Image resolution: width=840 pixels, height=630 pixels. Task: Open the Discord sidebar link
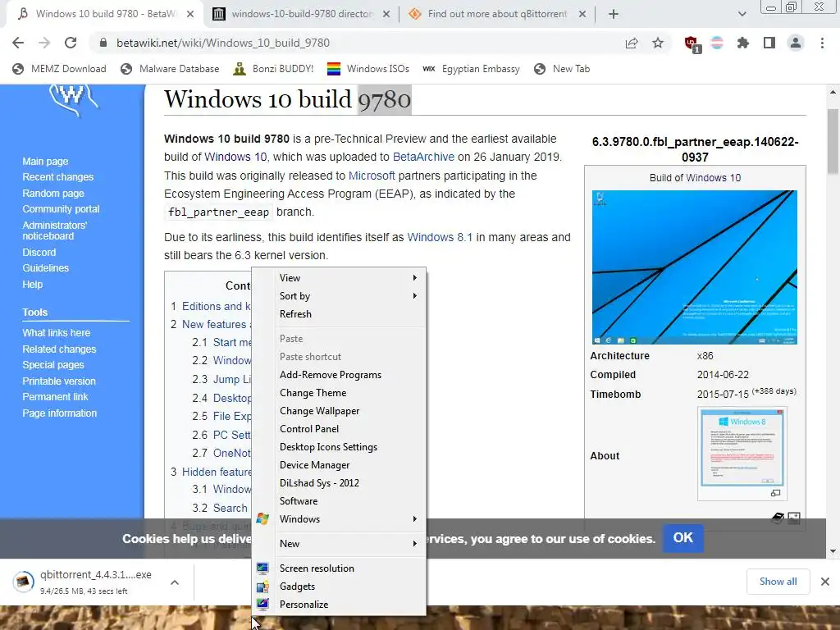[39, 252]
